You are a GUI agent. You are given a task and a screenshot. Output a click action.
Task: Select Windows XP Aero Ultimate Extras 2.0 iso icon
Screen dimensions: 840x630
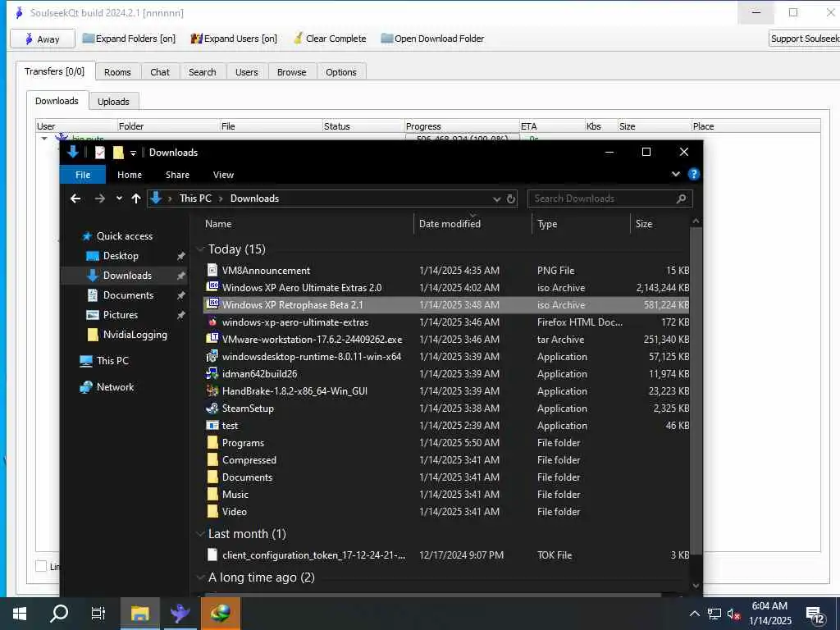(212, 288)
